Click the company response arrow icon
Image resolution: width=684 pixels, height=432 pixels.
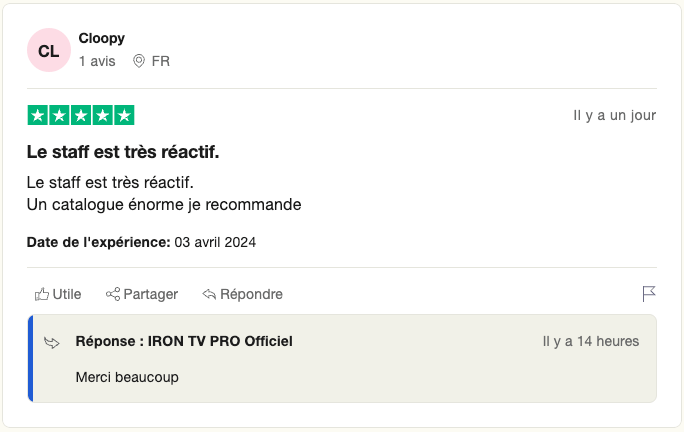[x=52, y=342]
